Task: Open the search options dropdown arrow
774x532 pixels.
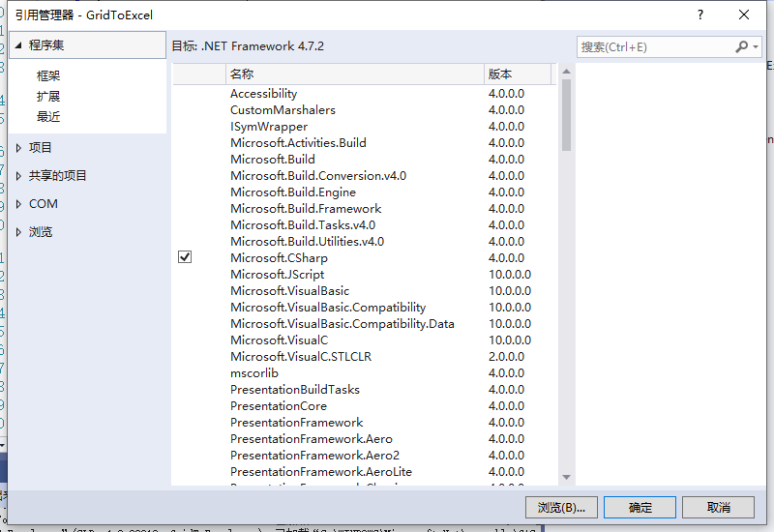Action: point(756,47)
